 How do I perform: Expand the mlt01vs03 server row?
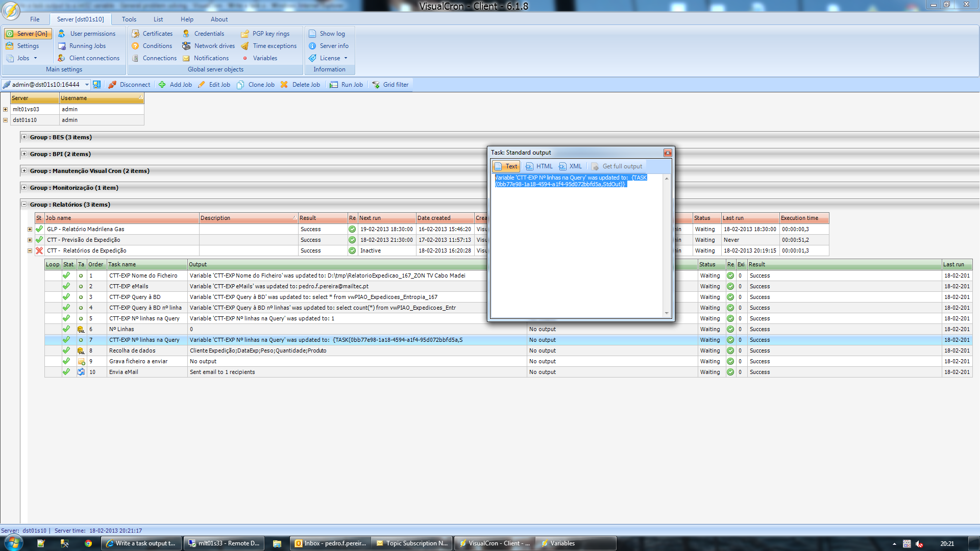coord(5,109)
